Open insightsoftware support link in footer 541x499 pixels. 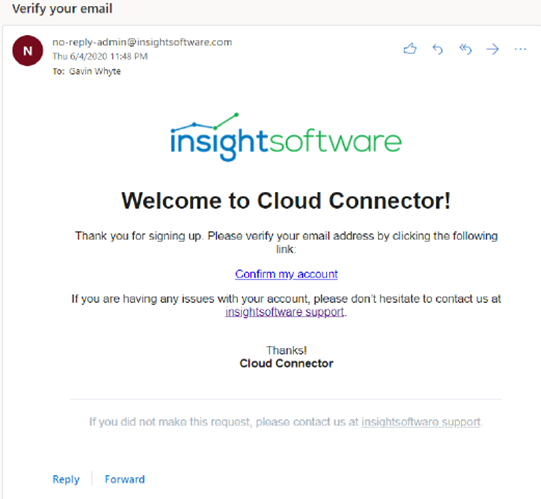click(421, 422)
